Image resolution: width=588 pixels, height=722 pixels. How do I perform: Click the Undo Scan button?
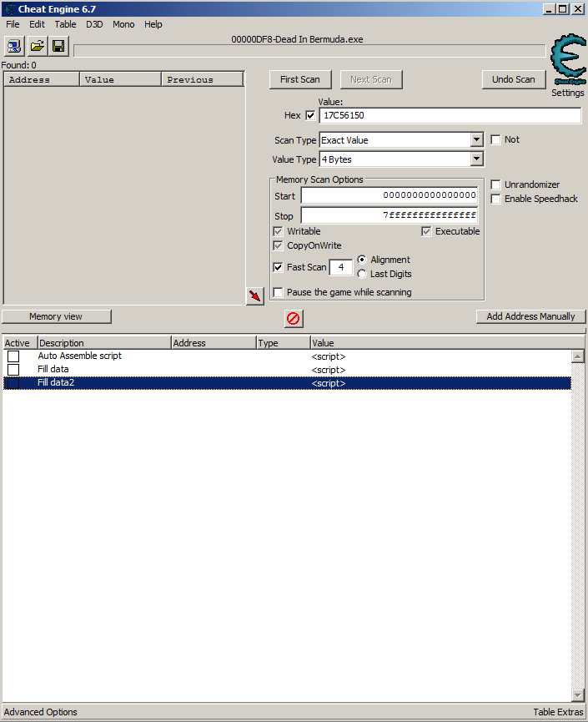pos(514,79)
